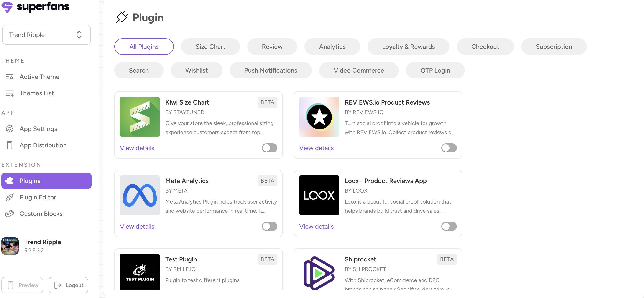This screenshot has width=644, height=298.
Task: Click the Themes List icon in sidebar
Action: (x=10, y=93)
